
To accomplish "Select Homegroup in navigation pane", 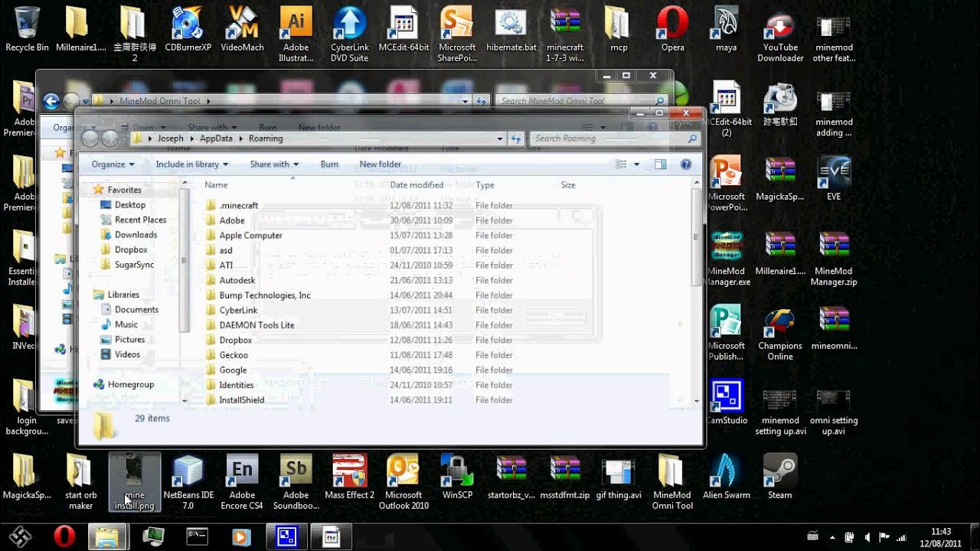I will 130,384.
